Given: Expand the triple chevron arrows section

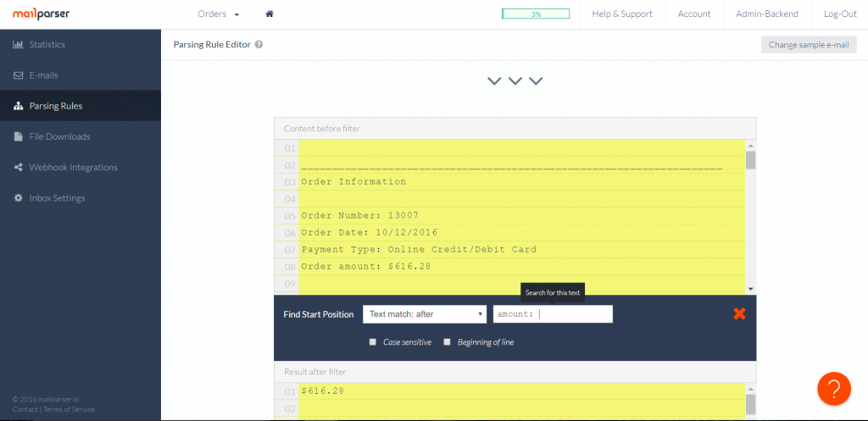Looking at the screenshot, I should pos(515,81).
